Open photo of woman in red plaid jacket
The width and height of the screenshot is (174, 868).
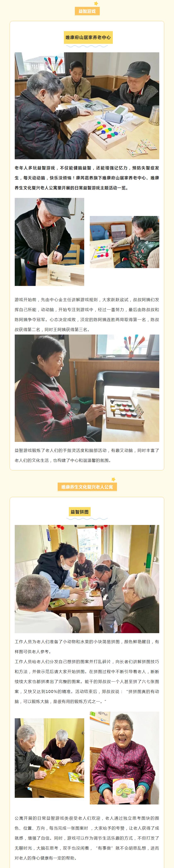click(x=87, y=388)
